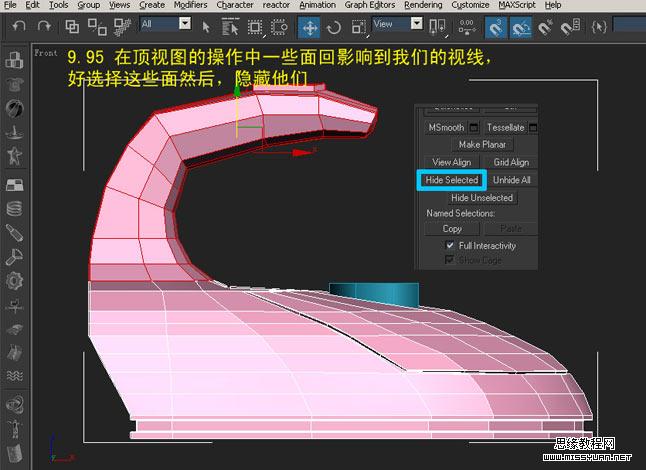The image size is (646, 470).
Task: Click the Hide Selected button
Action: 452,180
